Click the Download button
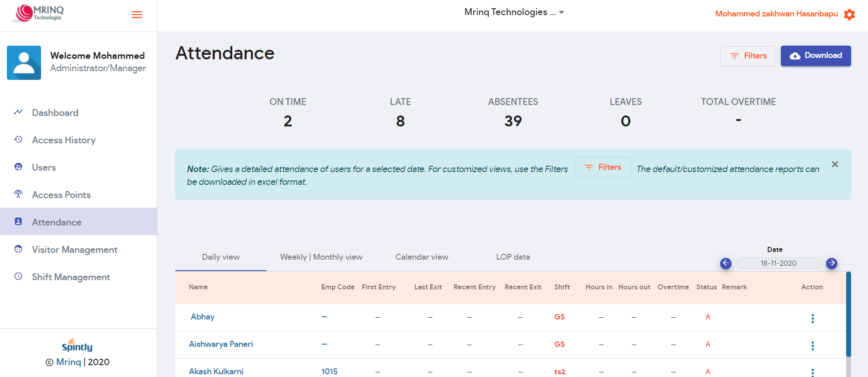 (x=816, y=56)
